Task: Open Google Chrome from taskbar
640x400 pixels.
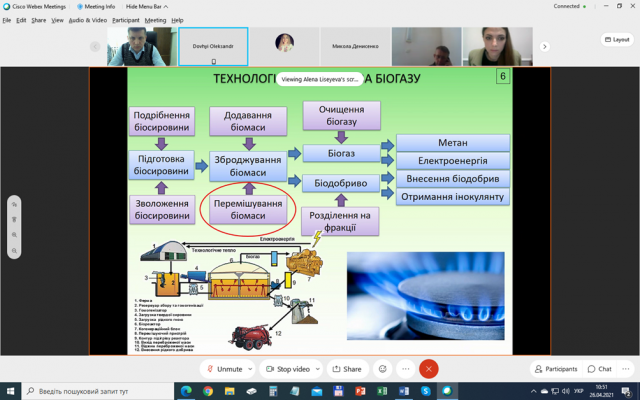Action: (x=208, y=391)
